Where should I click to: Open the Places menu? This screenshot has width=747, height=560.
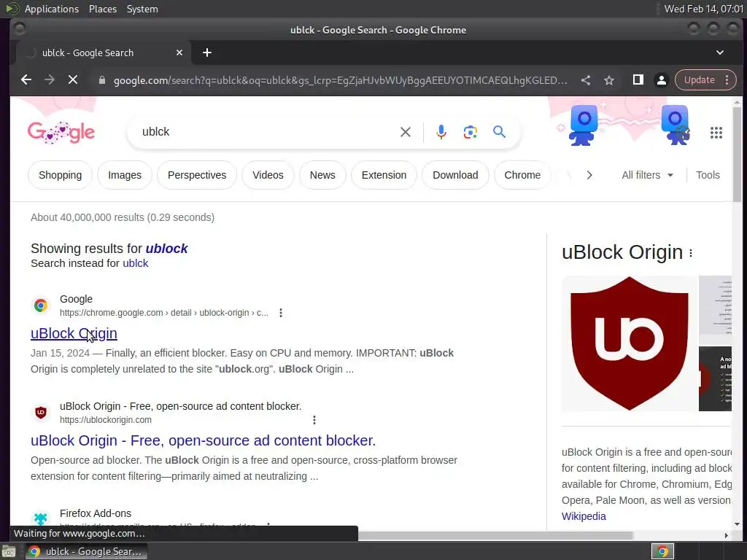coord(103,9)
